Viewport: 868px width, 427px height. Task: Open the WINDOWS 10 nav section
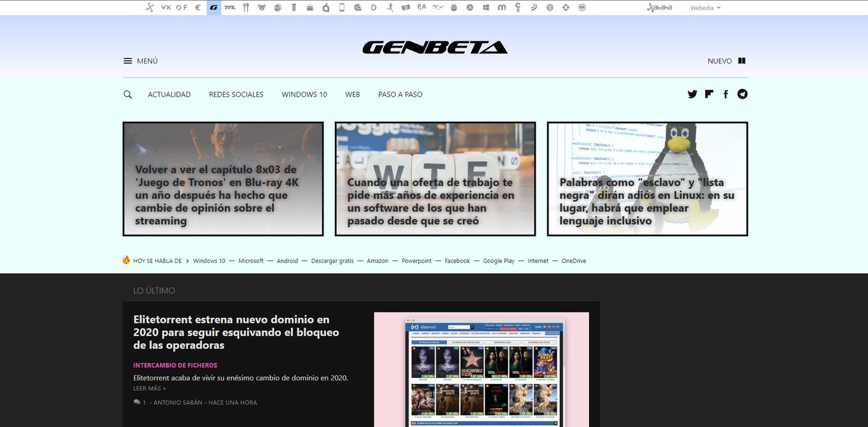point(304,95)
